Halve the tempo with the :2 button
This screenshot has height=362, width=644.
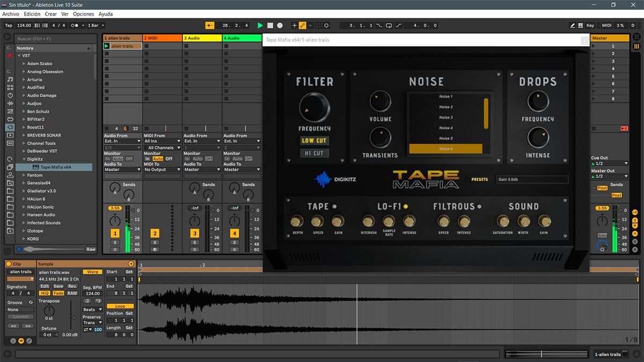click(87, 301)
